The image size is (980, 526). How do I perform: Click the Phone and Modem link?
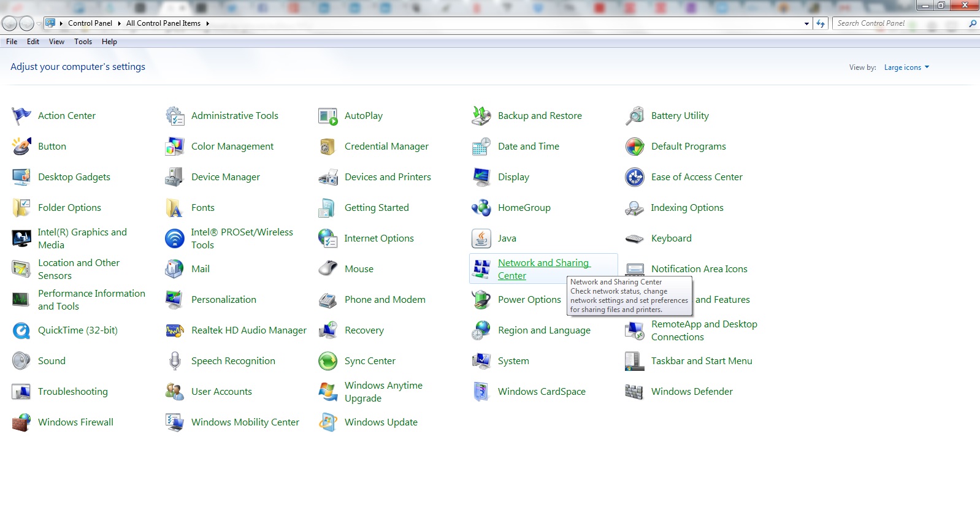(x=385, y=300)
